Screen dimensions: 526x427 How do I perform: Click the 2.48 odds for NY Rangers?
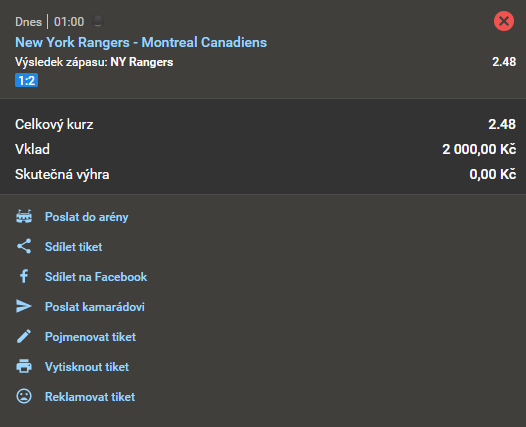click(x=504, y=62)
